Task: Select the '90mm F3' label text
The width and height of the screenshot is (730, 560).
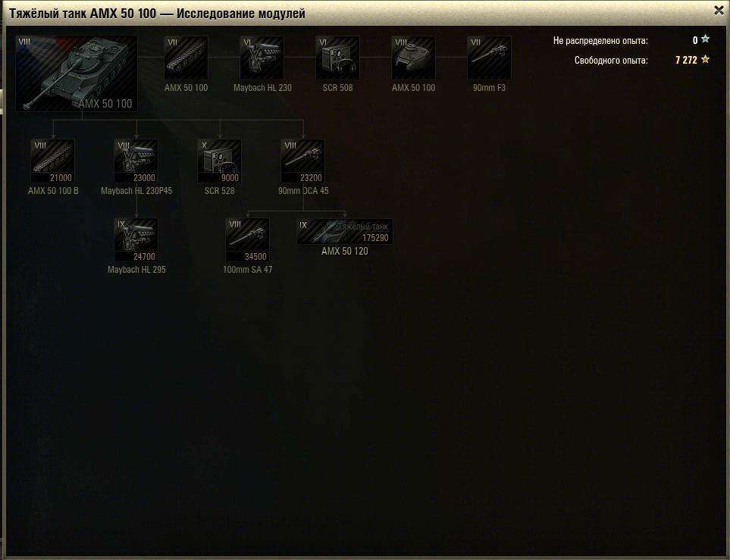Action: 489,87
